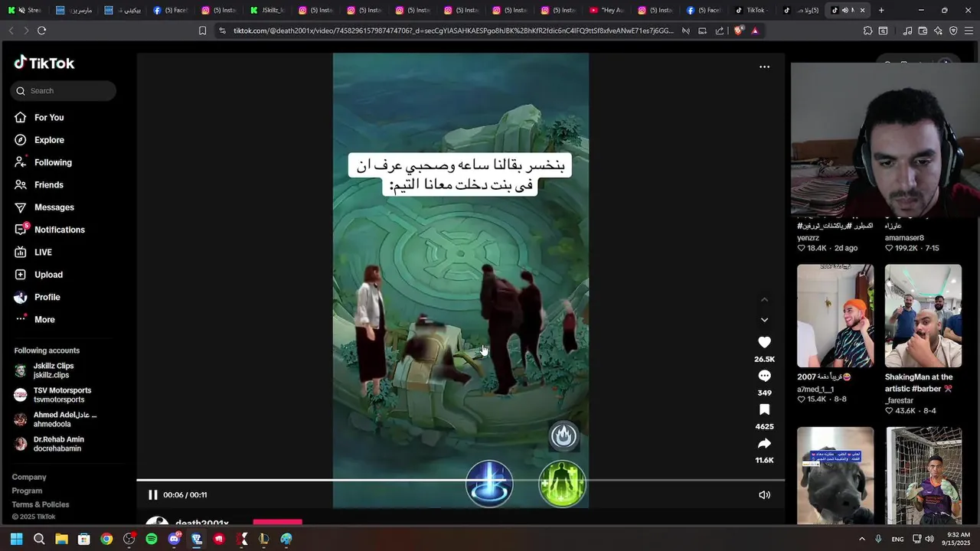Open Google Chrome from the taskbar
980x551 pixels.
[106, 539]
